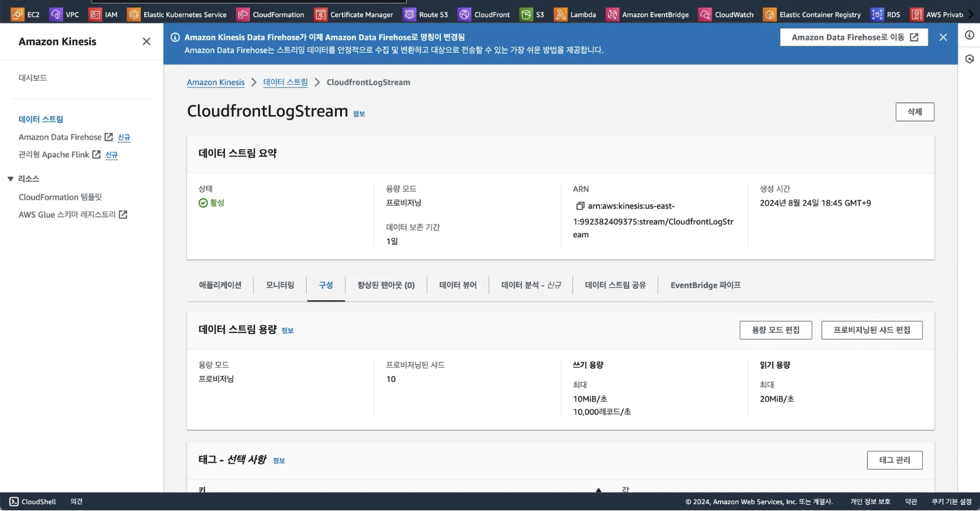Image resolution: width=980 pixels, height=511 pixels.
Task: Open the Amazon Kinesis breadcrumb link
Action: coord(215,82)
